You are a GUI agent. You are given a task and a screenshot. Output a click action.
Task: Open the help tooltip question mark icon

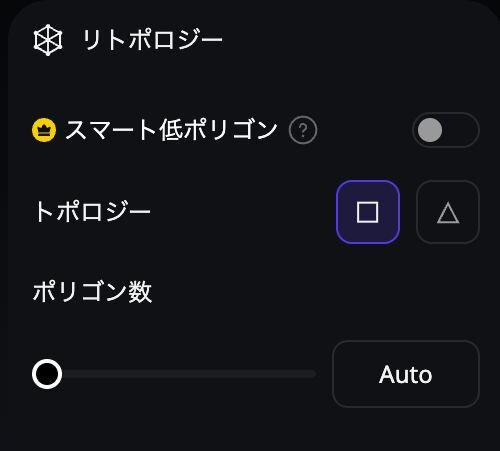[303, 130]
